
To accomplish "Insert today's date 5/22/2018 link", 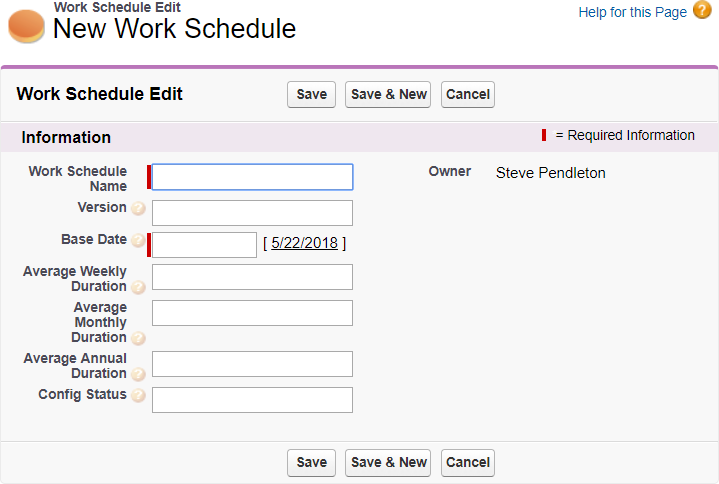I will [x=304, y=243].
